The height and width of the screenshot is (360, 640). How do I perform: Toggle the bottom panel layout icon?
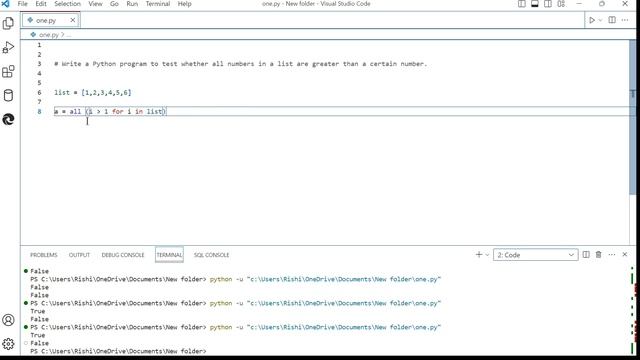tap(535, 4)
